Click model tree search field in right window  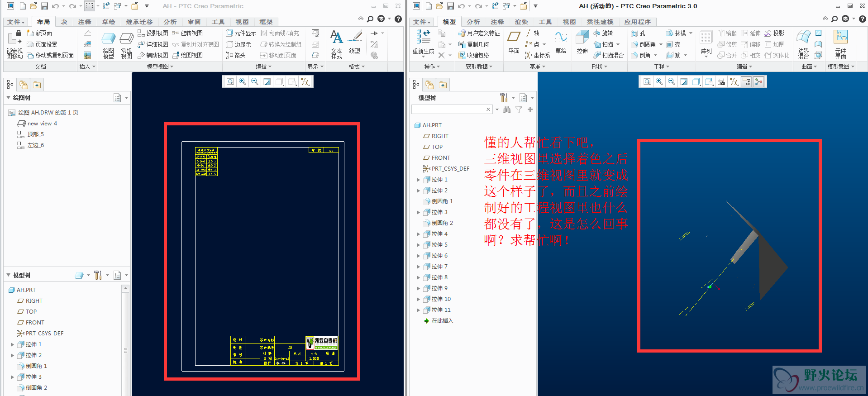(x=451, y=109)
